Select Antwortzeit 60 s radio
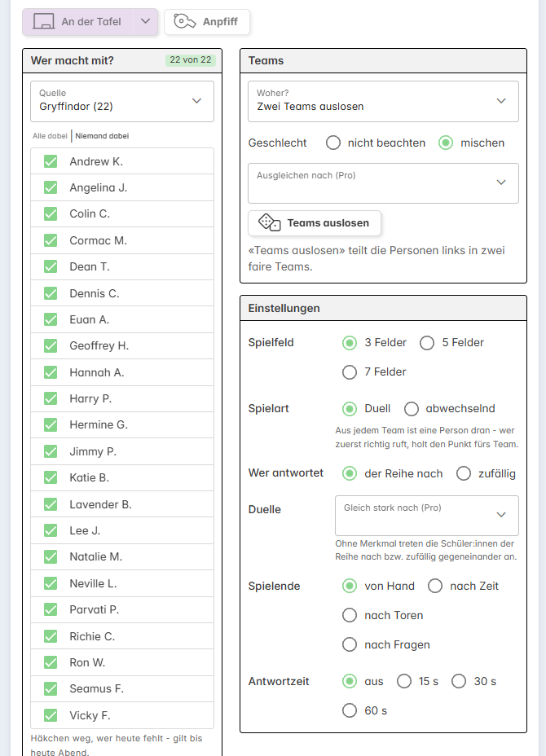This screenshot has width=546, height=756. coord(350,710)
